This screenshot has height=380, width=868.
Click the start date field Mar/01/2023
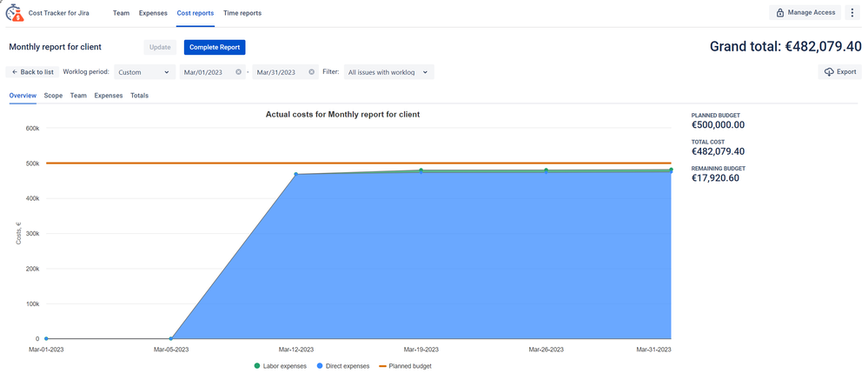click(x=212, y=72)
